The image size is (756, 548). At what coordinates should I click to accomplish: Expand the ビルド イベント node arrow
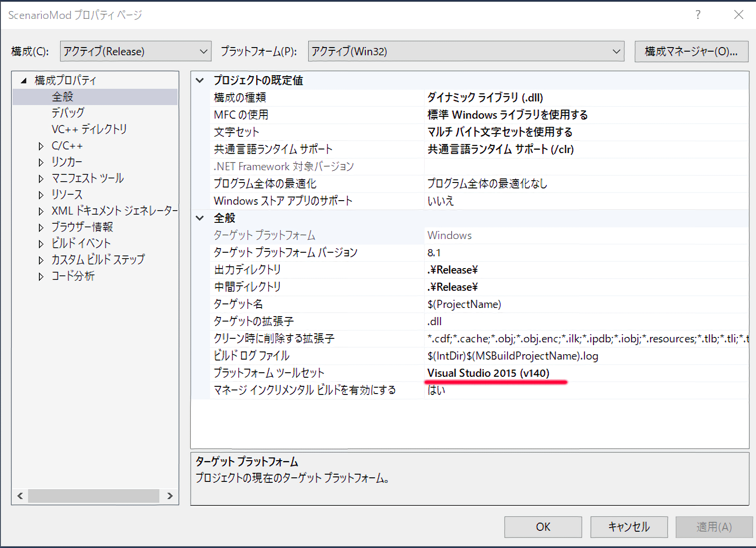[x=41, y=244]
